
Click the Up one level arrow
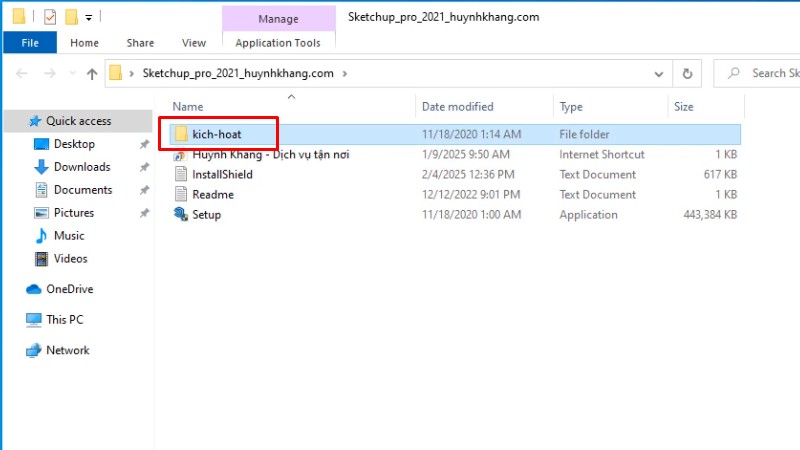click(92, 73)
